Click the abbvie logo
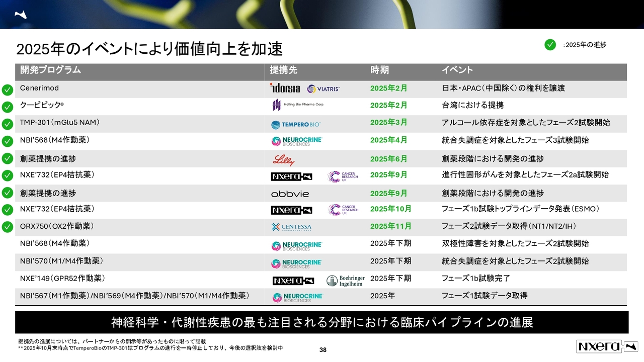The height and width of the screenshot is (362, 644). 290,194
